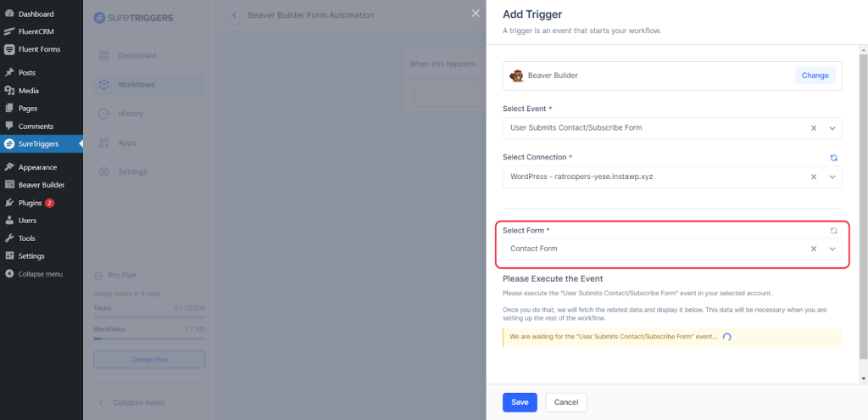Clear the WordPress connection with the X icon
The width and height of the screenshot is (868, 420).
(813, 177)
